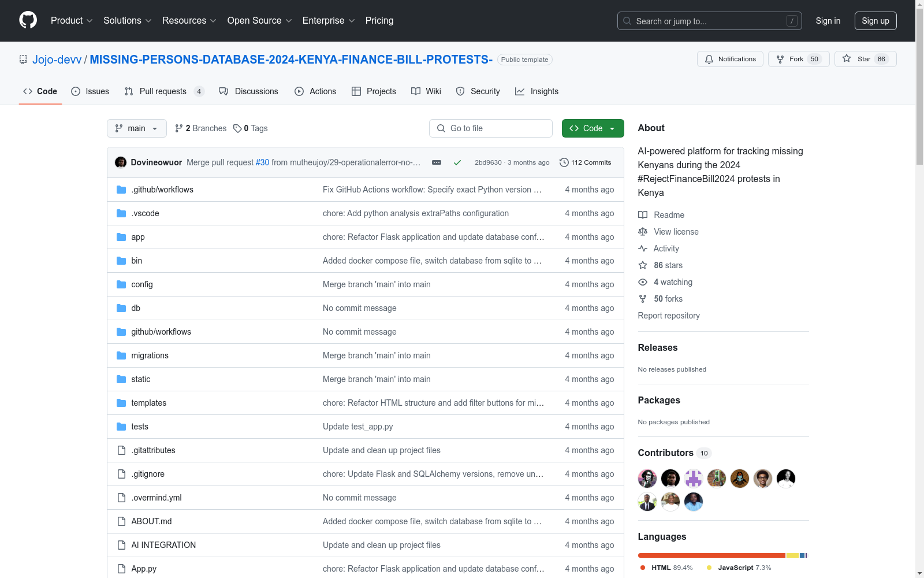Click the HTML language bar segment
924x578 pixels.
tap(711, 555)
